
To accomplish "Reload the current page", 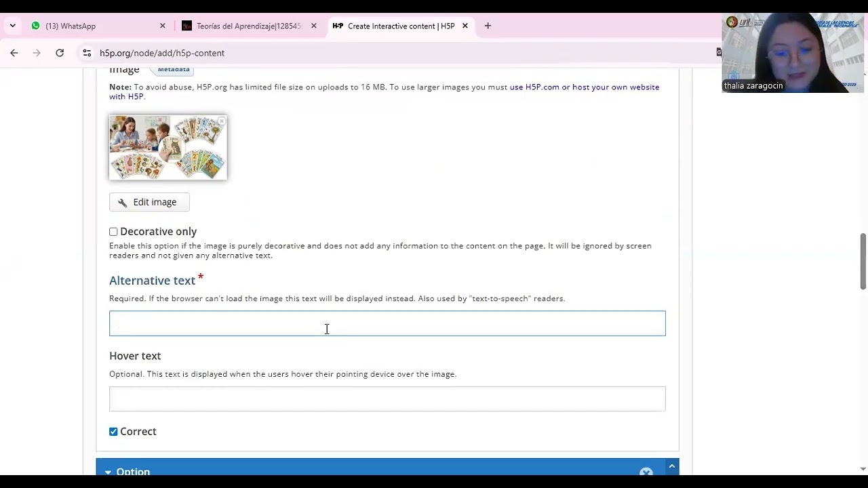I will point(60,53).
